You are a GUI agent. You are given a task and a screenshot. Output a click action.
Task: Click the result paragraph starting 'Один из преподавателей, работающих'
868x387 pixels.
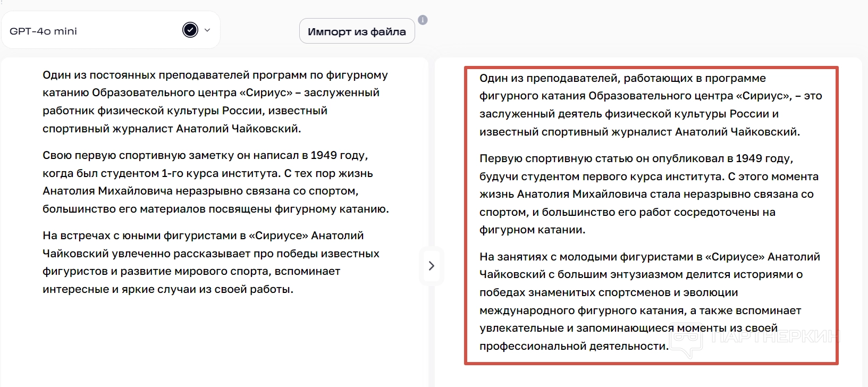tap(650, 105)
